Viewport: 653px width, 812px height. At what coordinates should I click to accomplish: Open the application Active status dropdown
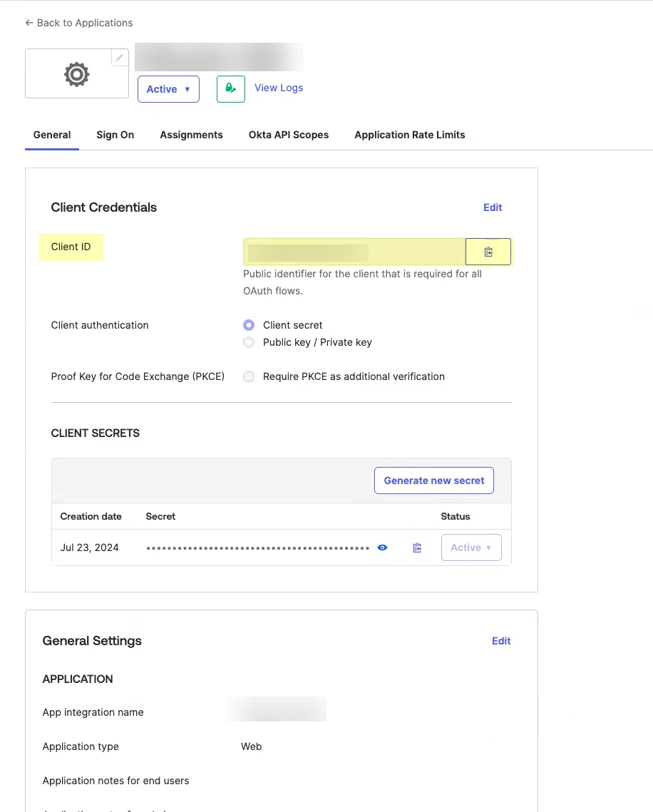(x=168, y=89)
